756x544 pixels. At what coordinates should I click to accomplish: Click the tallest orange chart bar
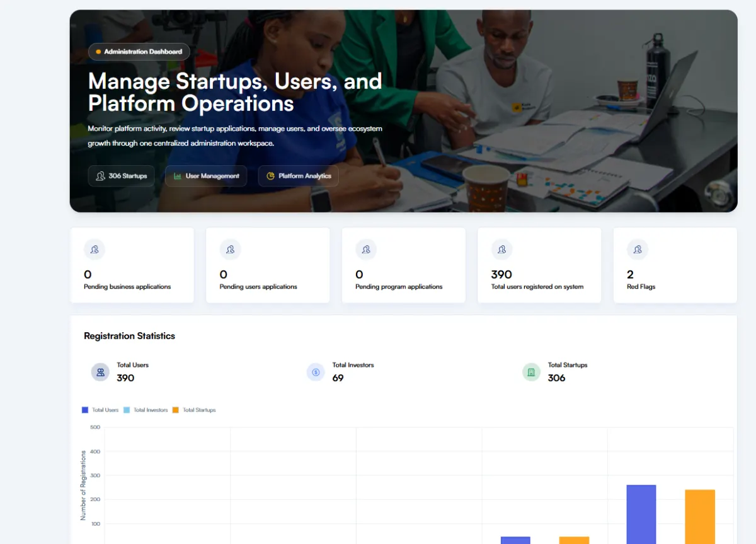[700, 517]
